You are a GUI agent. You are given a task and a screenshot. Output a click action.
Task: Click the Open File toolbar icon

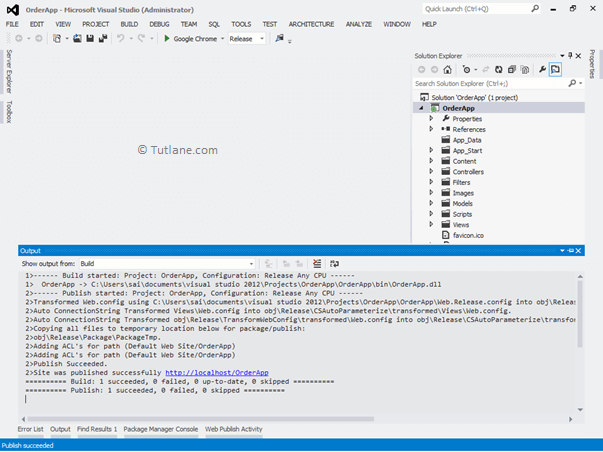[77, 38]
